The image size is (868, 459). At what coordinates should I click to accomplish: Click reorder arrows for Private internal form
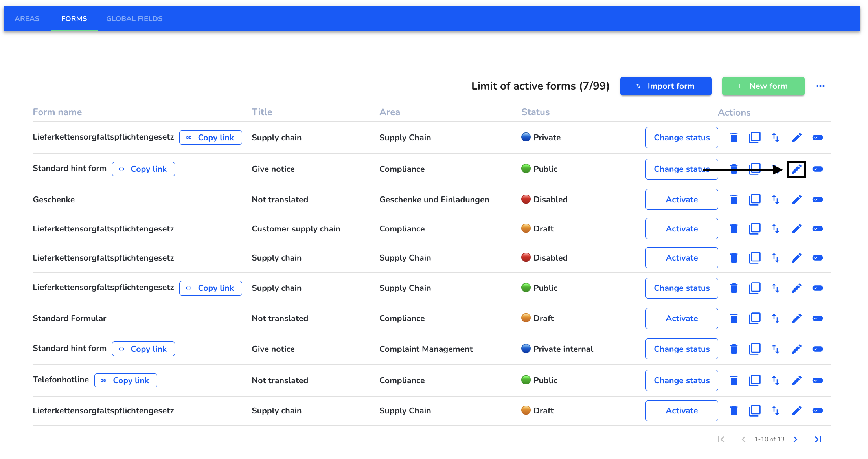775,349
